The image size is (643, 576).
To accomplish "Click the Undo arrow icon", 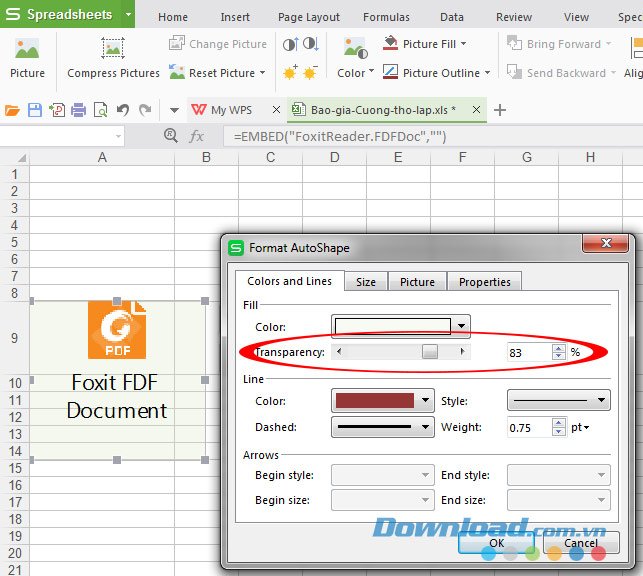I will (123, 110).
